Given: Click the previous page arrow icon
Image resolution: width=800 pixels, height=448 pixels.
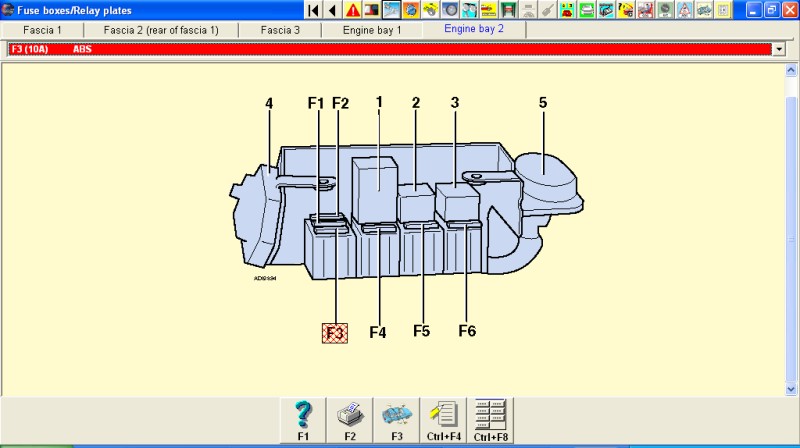Looking at the screenshot, I should click(332, 10).
